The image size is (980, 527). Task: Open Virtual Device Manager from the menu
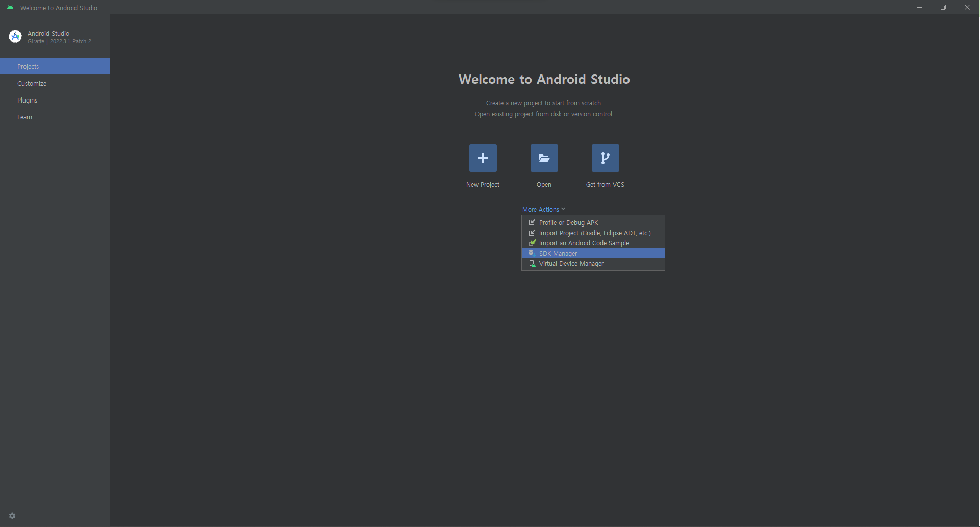593,263
